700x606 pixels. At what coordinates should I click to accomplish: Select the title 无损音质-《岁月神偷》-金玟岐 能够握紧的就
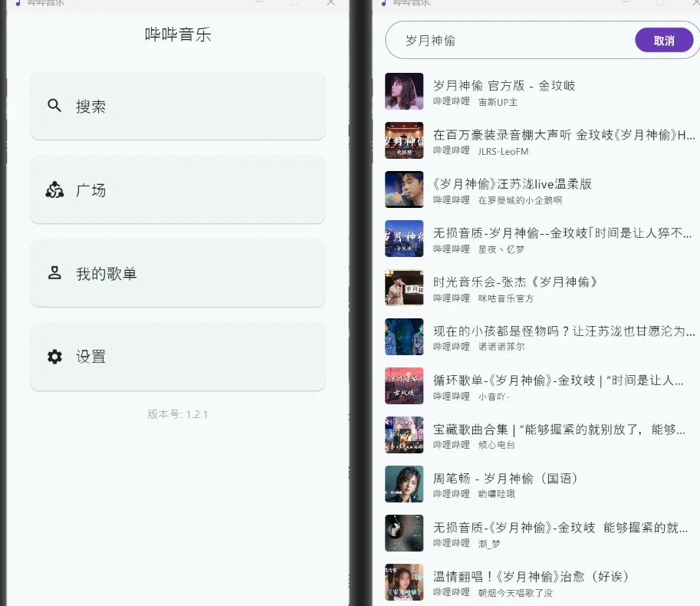point(560,528)
